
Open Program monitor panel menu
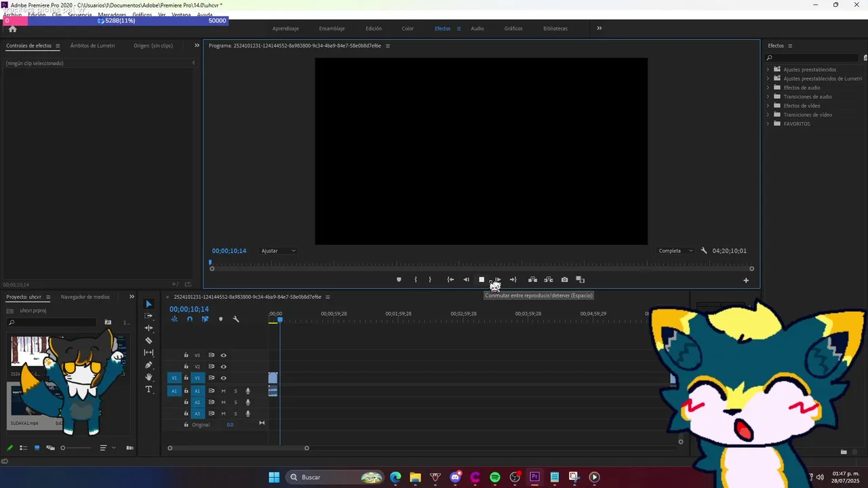coord(388,45)
